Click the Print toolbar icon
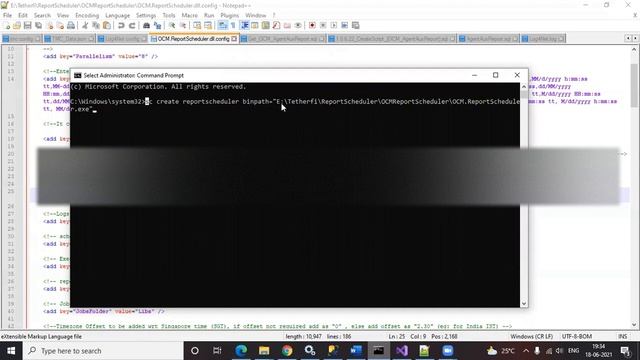 click(71, 25)
